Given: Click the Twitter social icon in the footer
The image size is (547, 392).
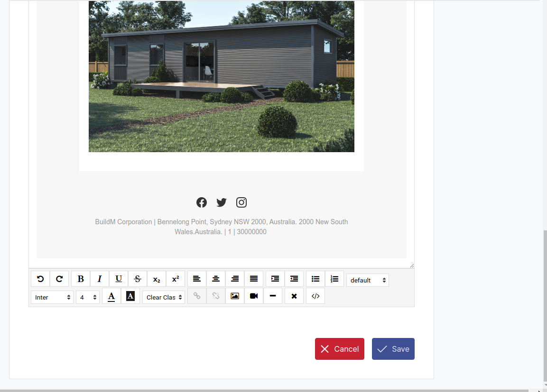Looking at the screenshot, I should [x=221, y=202].
